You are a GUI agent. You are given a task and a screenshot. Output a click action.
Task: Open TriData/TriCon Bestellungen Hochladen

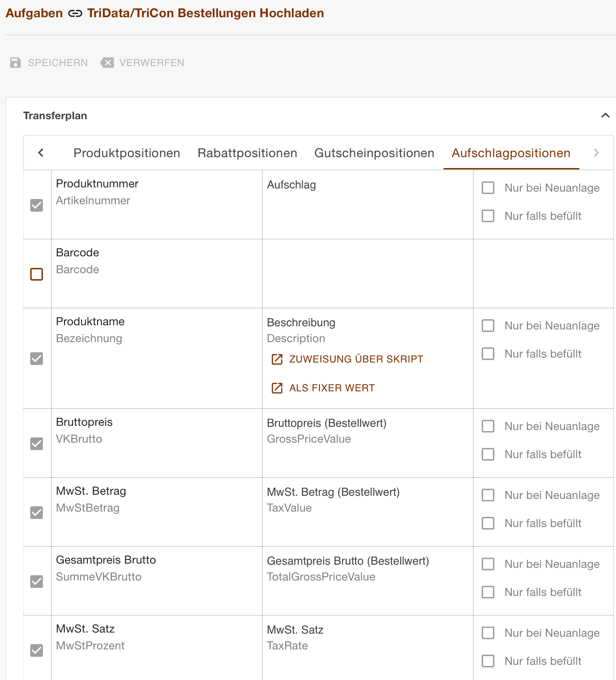pyautogui.click(x=204, y=13)
